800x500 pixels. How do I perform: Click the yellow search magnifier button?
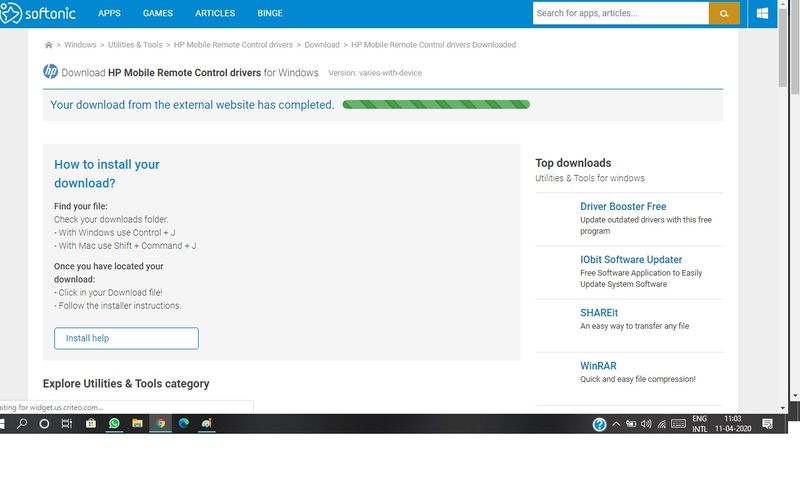click(x=724, y=13)
